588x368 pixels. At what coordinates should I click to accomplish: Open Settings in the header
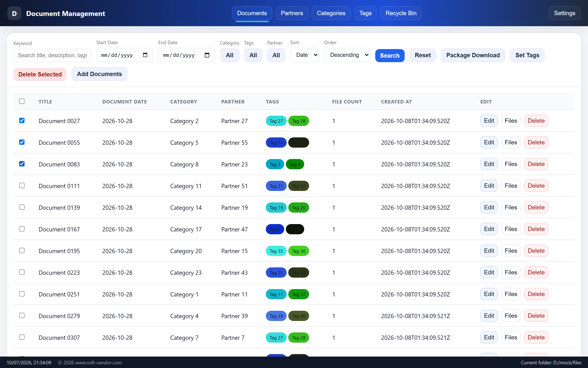coord(565,13)
